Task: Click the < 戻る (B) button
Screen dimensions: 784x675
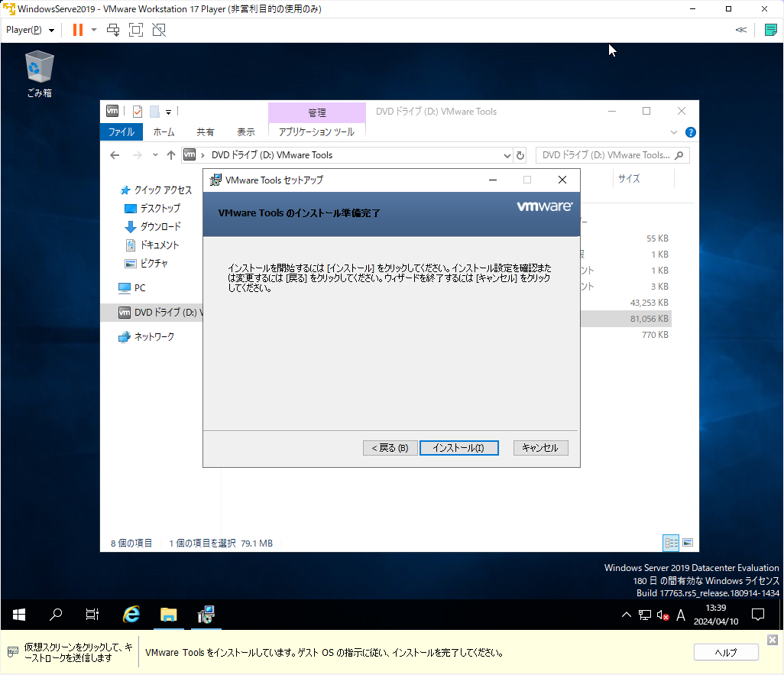Action: click(390, 448)
